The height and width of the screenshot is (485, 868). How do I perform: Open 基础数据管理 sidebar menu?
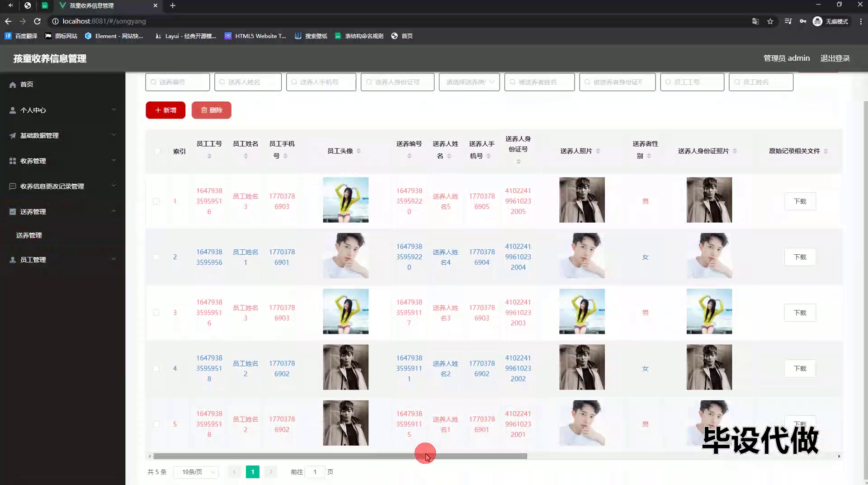[62, 135]
